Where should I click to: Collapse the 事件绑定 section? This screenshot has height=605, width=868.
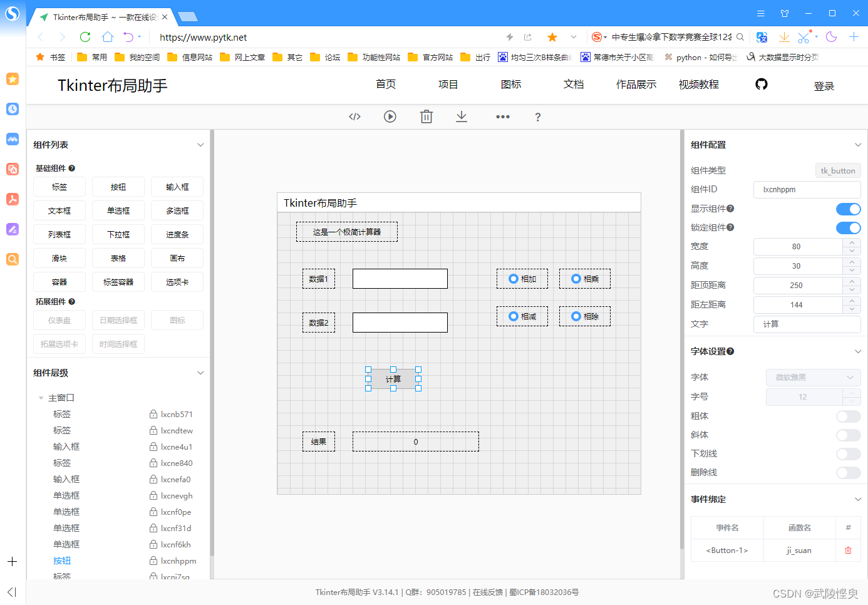[x=858, y=499]
